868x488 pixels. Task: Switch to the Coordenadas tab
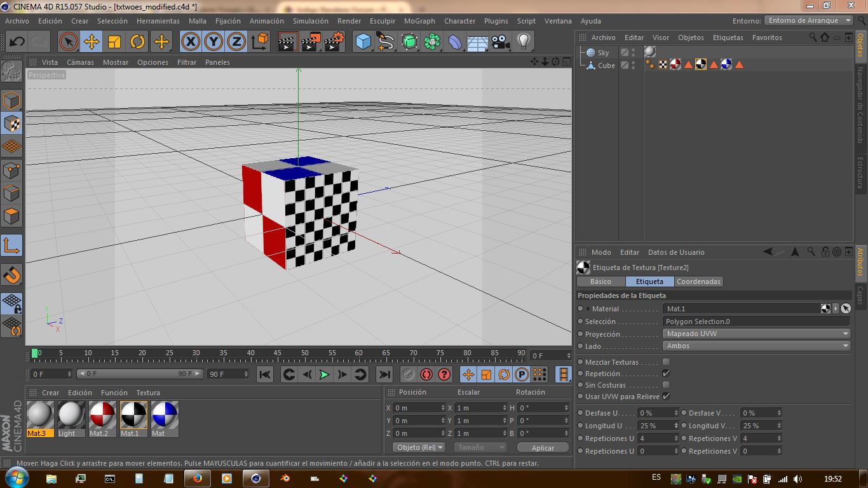tap(698, 281)
